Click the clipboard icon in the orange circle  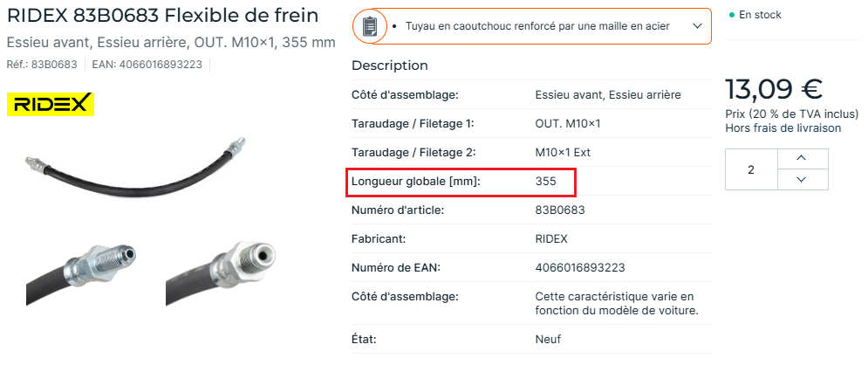370,26
